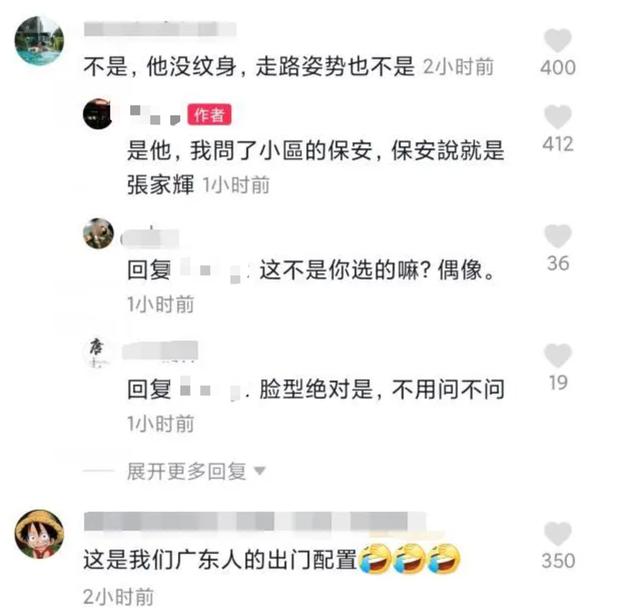This screenshot has width=640, height=608.
Task: Click the dropdown arrow after 展开更多回复
Action: tap(260, 472)
